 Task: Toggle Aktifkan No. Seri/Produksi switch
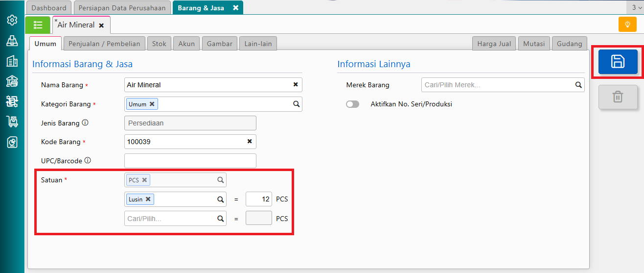[352, 104]
